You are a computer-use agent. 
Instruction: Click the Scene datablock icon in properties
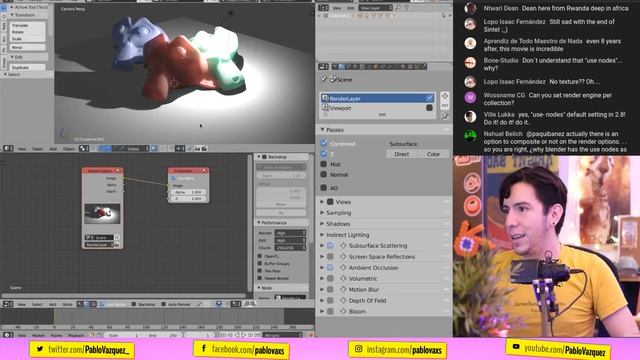[x=333, y=80]
